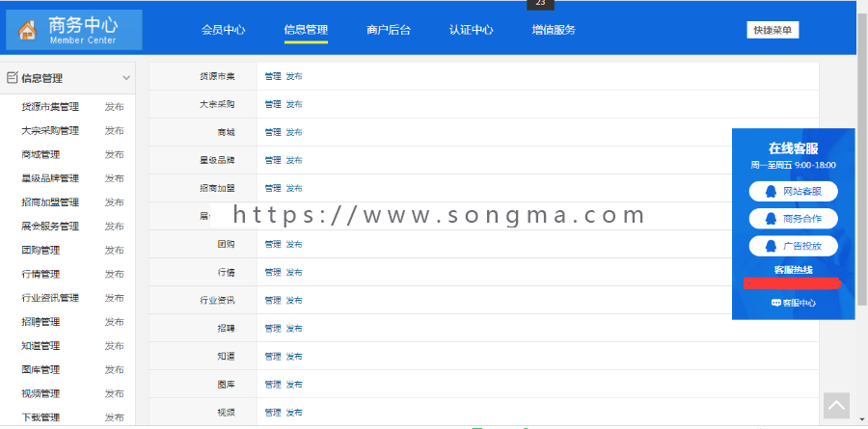Click 管理 in the 招聘 row
Screen dimensions: 868x429
(273, 328)
